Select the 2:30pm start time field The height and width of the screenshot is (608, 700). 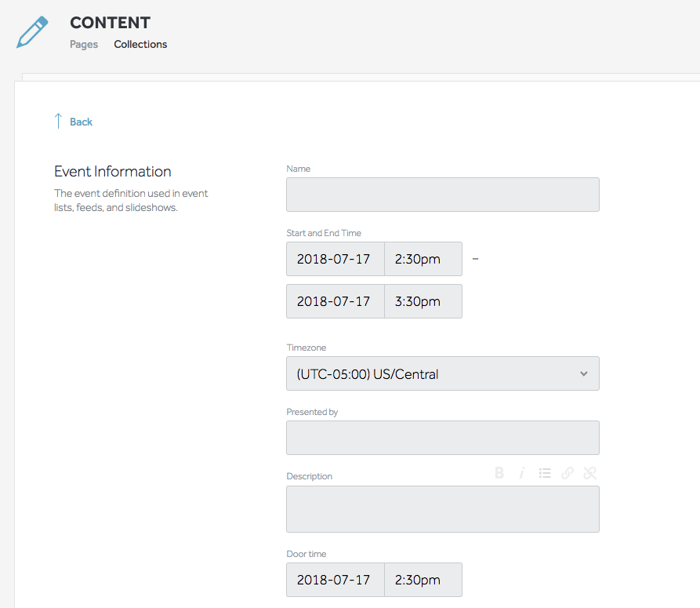[423, 259]
